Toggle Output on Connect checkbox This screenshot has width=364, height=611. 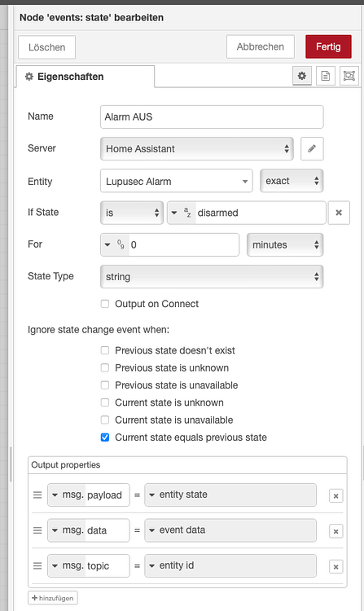pos(105,304)
